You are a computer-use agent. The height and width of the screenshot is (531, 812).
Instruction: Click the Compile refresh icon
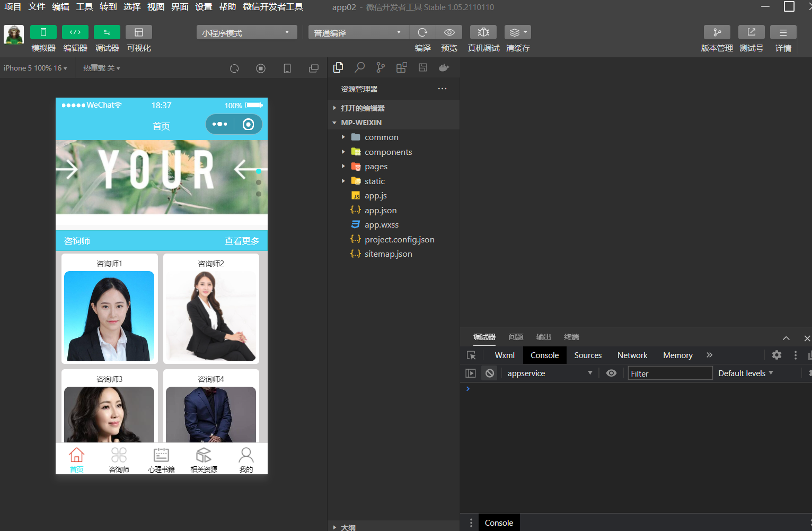pos(422,32)
